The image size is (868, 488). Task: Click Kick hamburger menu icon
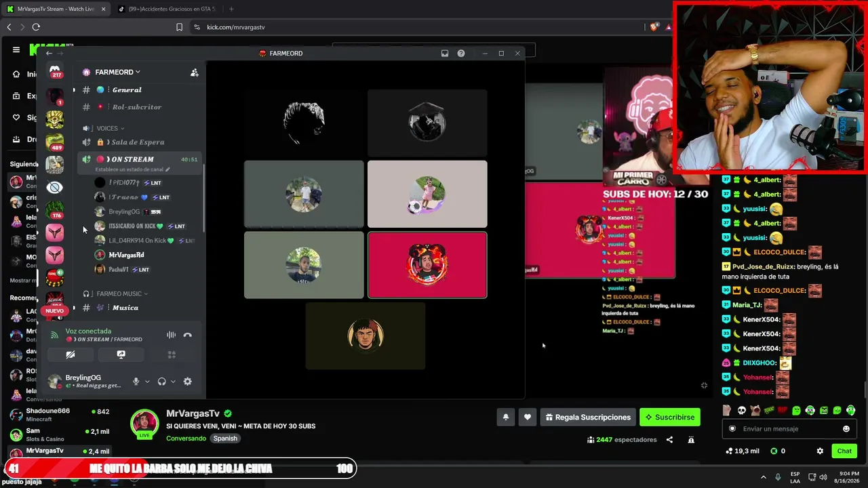click(x=16, y=49)
